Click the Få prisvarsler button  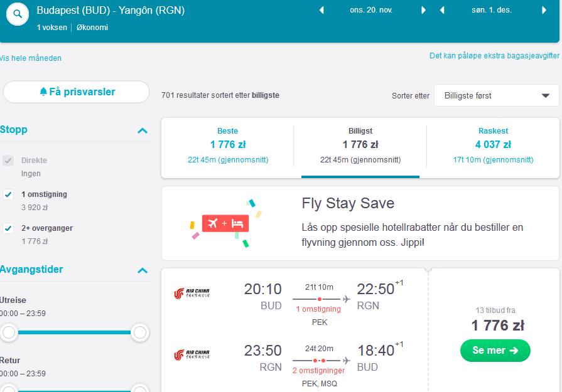point(77,92)
